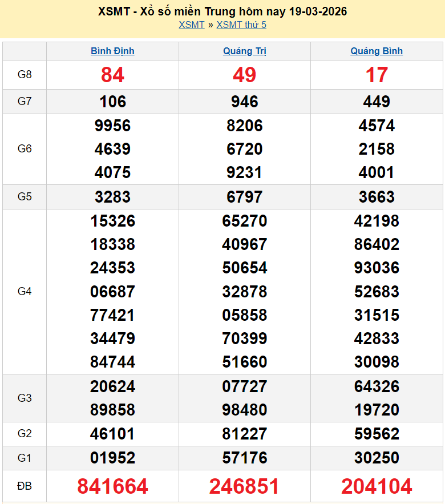This screenshot has width=445, height=504.
Task: Click the ĐB row label
Action: (x=25, y=486)
